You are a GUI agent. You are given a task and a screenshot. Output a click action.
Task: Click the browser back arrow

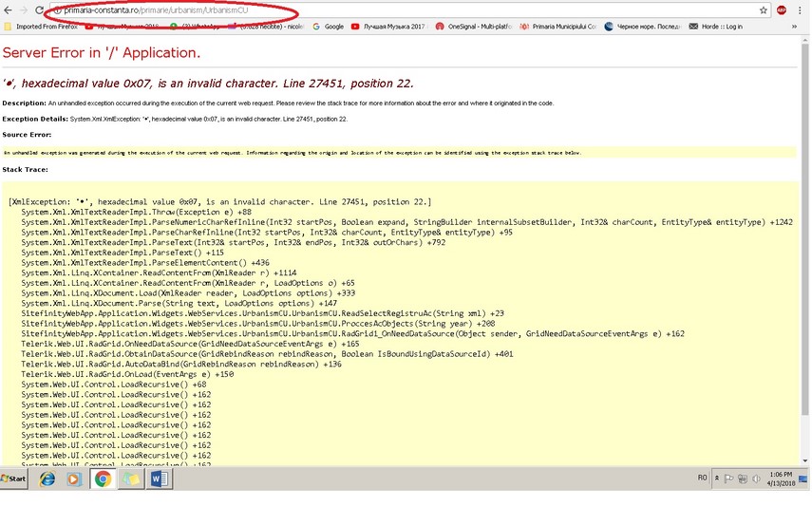tap(8, 9)
